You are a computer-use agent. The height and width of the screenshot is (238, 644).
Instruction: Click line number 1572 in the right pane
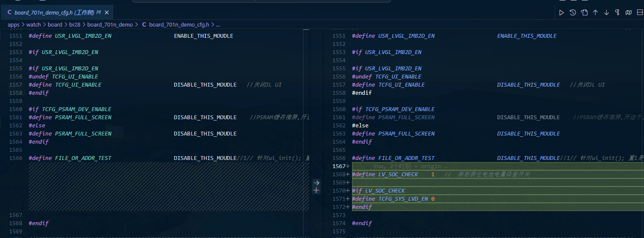tap(339, 207)
